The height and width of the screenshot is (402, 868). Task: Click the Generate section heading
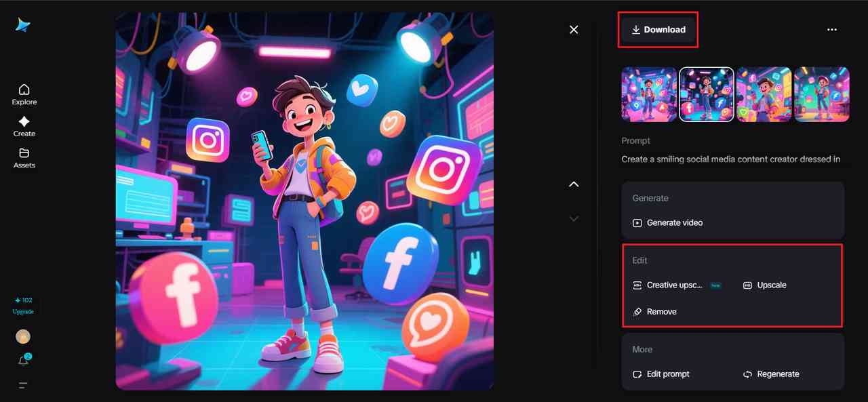[650, 199]
